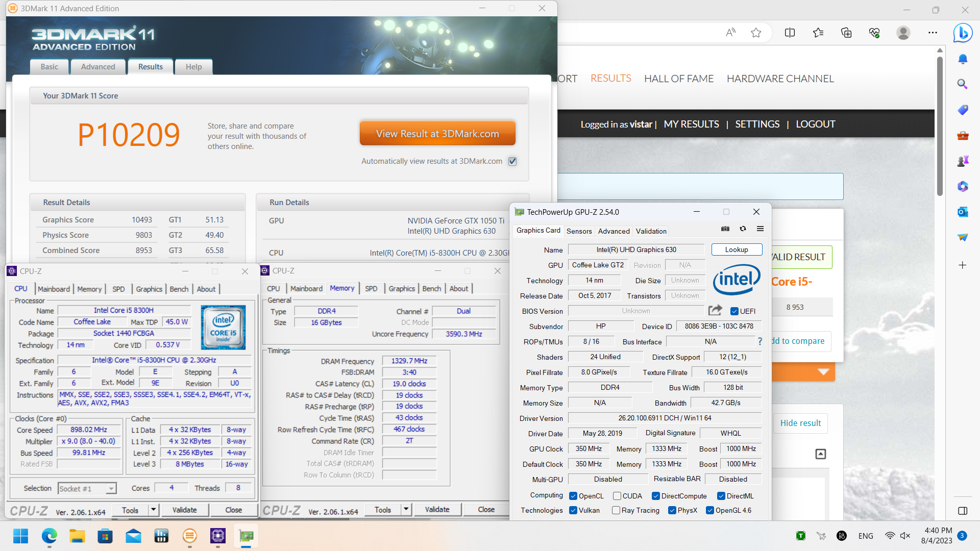980x551 pixels.
Task: Open Edge favorites list icon
Action: pos(818,33)
